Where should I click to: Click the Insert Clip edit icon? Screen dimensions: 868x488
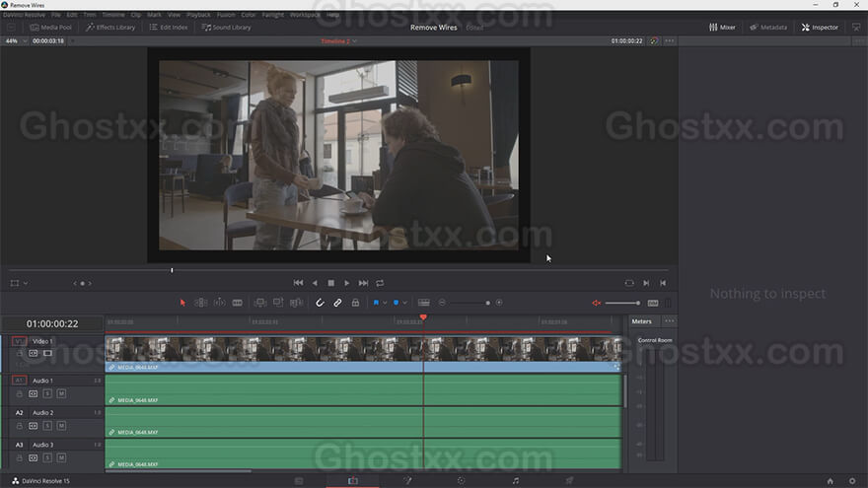pyautogui.click(x=260, y=303)
